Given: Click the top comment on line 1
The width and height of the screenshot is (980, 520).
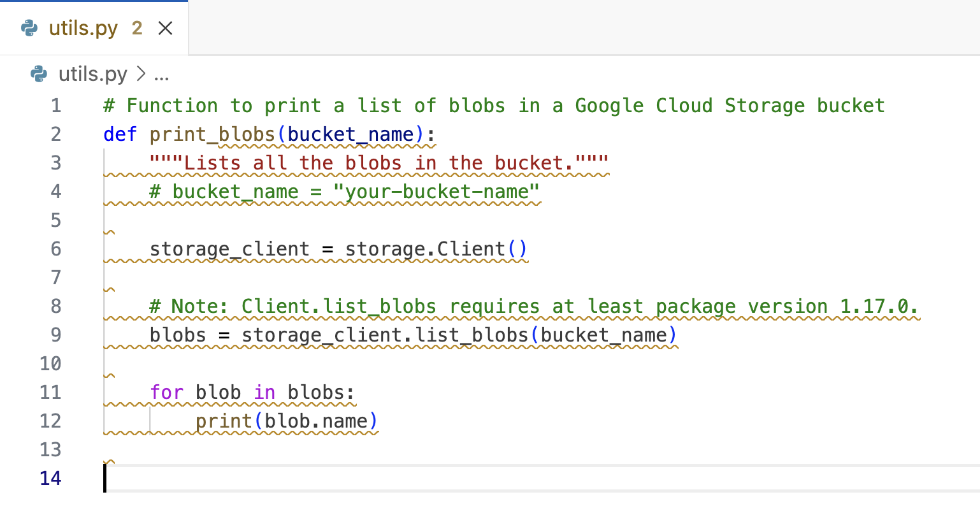Looking at the screenshot, I should 494,106.
